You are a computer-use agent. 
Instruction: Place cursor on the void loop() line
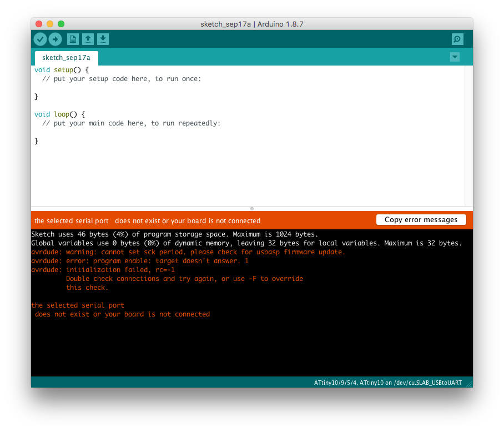coord(59,114)
